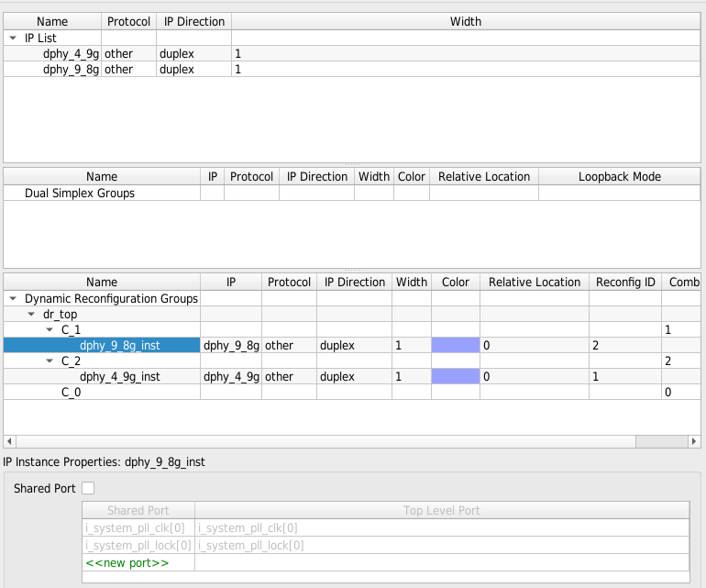Click the Top Level Port column header
The height and width of the screenshot is (588, 706).
441,511
